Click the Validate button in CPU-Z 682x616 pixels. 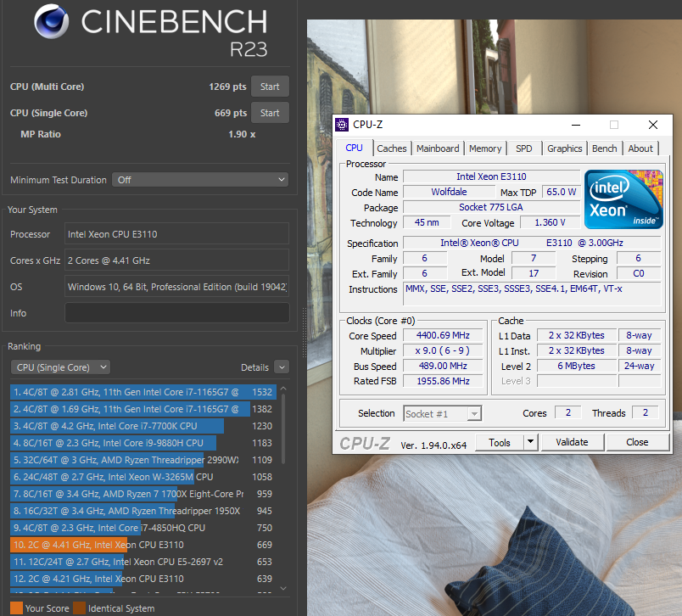click(572, 442)
